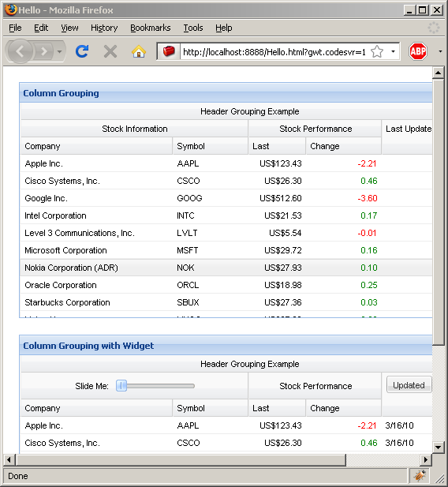The width and height of the screenshot is (448, 487).
Task: Click the vertical scrollbar down arrow
Action: coord(438,448)
